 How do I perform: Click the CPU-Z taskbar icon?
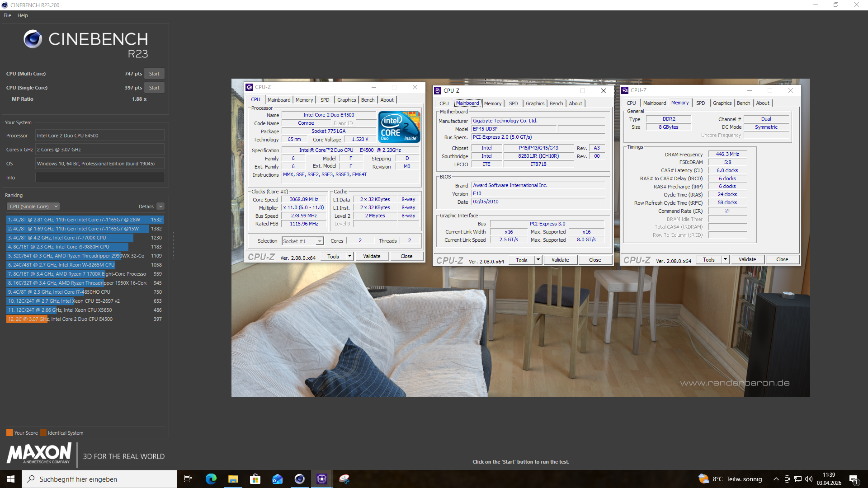pos(321,479)
